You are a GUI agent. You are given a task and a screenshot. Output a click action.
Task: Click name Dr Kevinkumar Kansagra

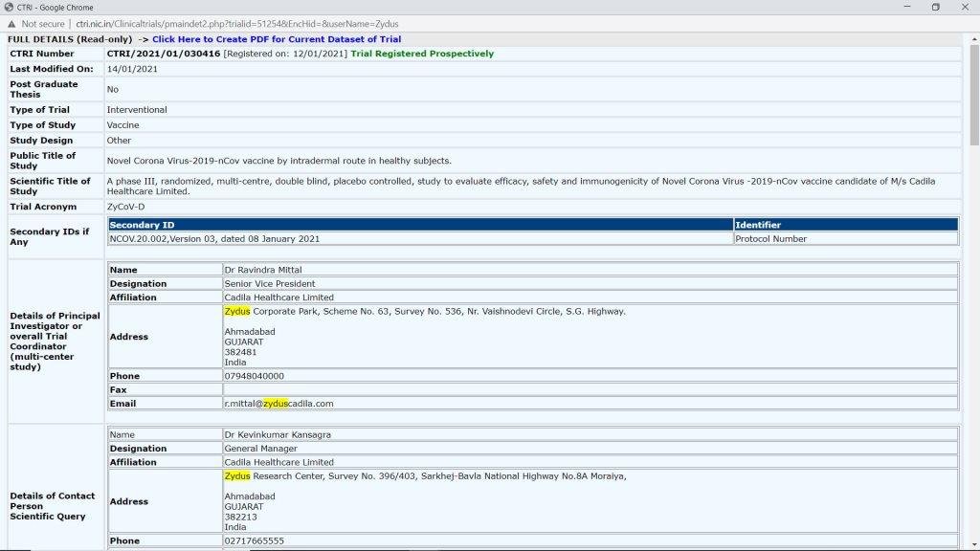(x=278, y=435)
